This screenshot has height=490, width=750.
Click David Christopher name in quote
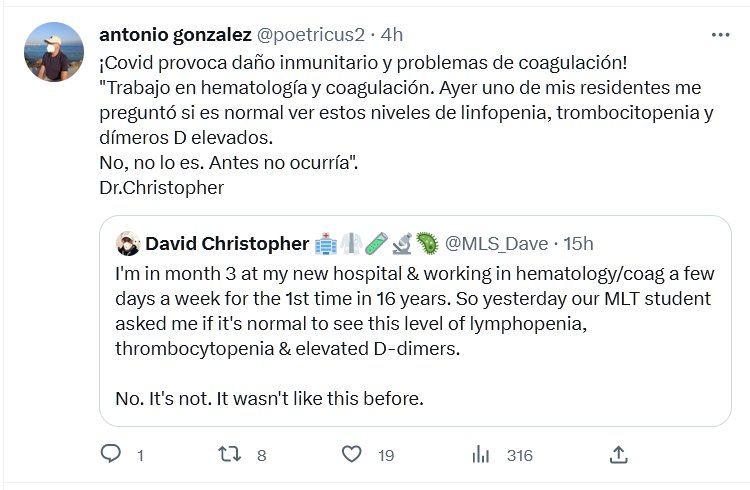point(227,244)
